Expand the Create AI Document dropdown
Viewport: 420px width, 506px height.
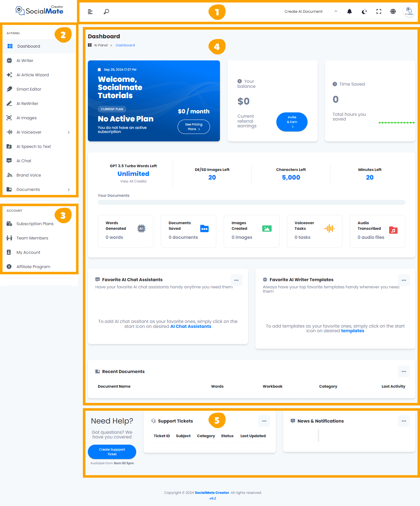click(311, 12)
